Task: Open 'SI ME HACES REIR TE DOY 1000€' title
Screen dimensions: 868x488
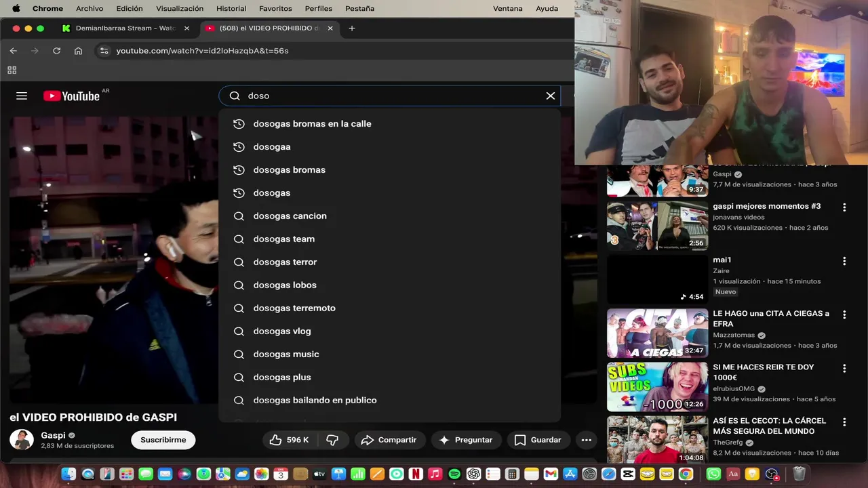Action: coord(764,372)
